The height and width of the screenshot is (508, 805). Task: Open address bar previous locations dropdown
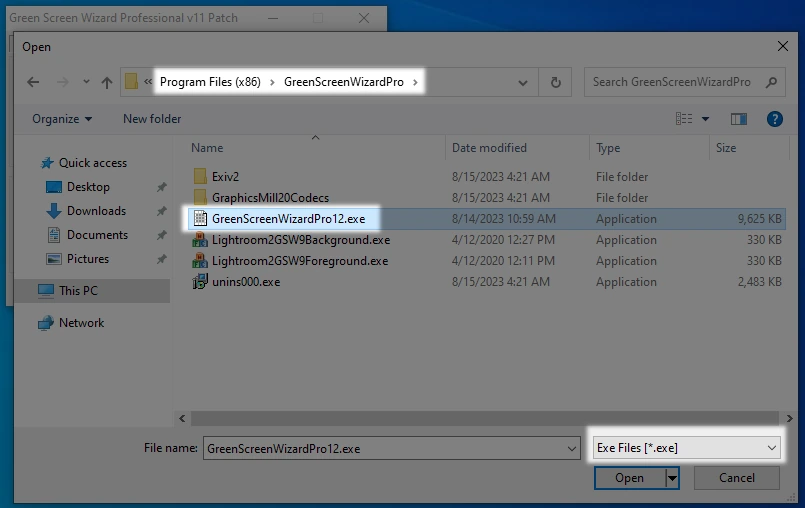[x=523, y=83]
